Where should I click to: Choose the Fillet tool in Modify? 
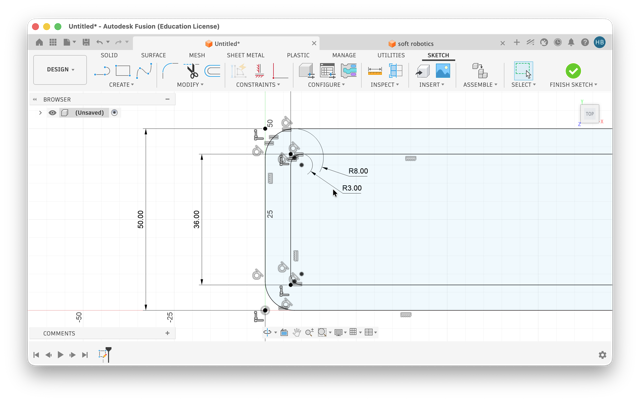coord(170,71)
